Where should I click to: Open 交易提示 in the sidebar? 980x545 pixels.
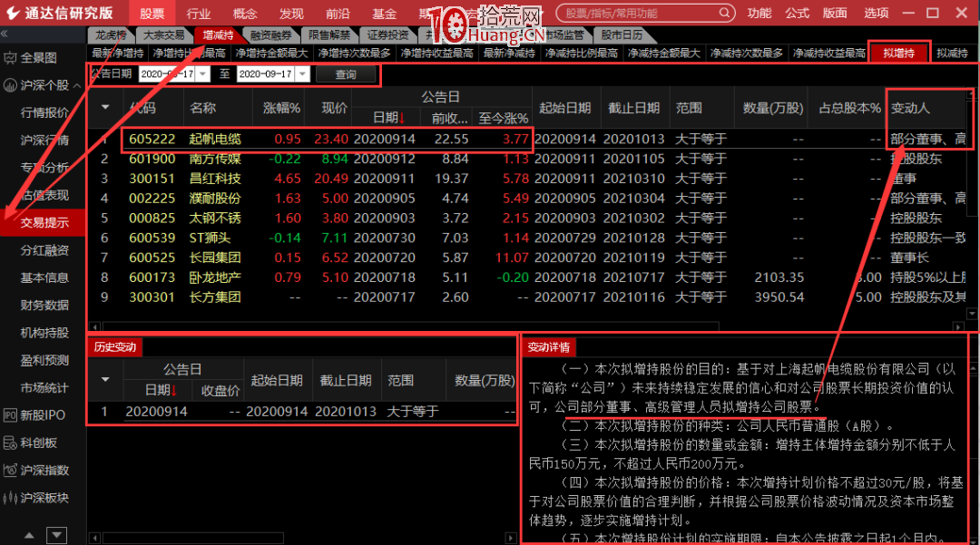click(44, 223)
